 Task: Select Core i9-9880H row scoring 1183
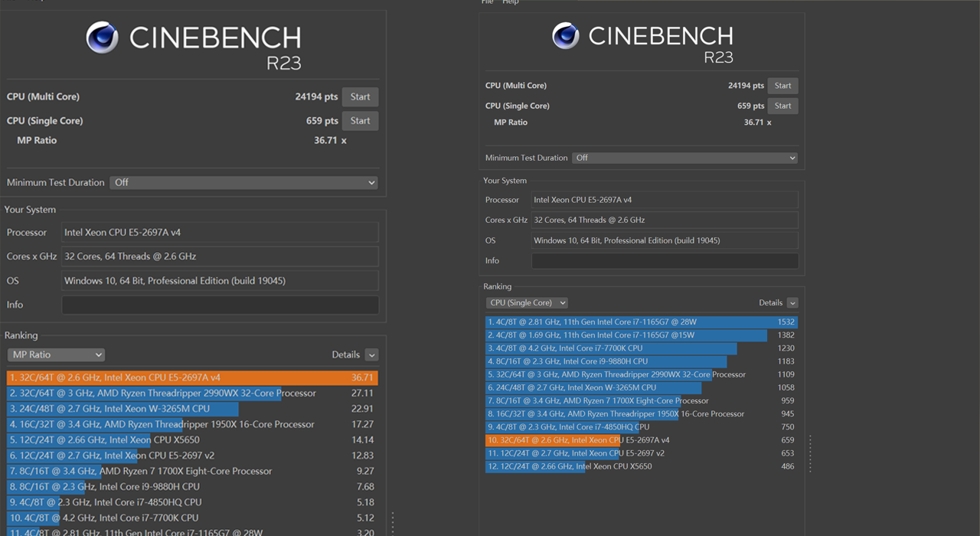pos(642,361)
